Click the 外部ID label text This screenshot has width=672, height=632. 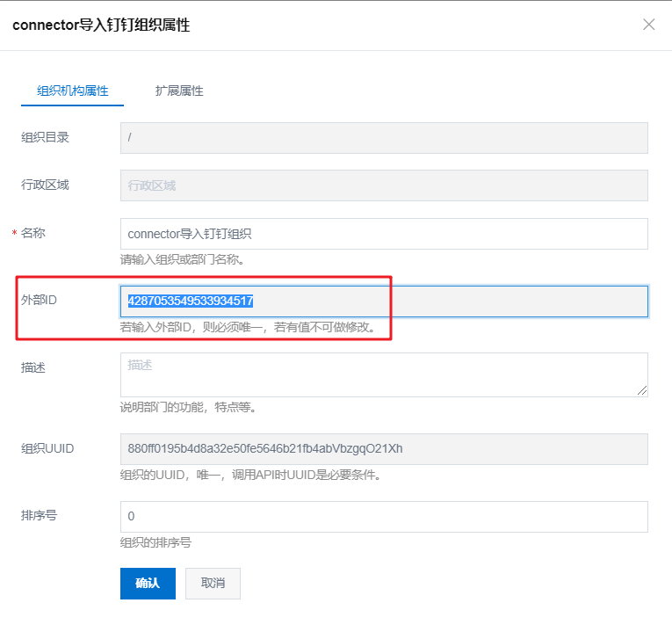point(39,300)
